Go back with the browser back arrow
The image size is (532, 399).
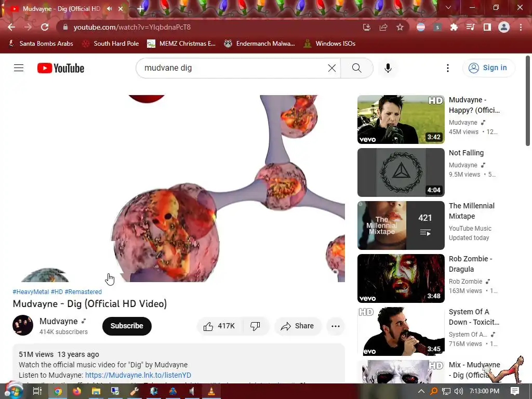[11, 27]
